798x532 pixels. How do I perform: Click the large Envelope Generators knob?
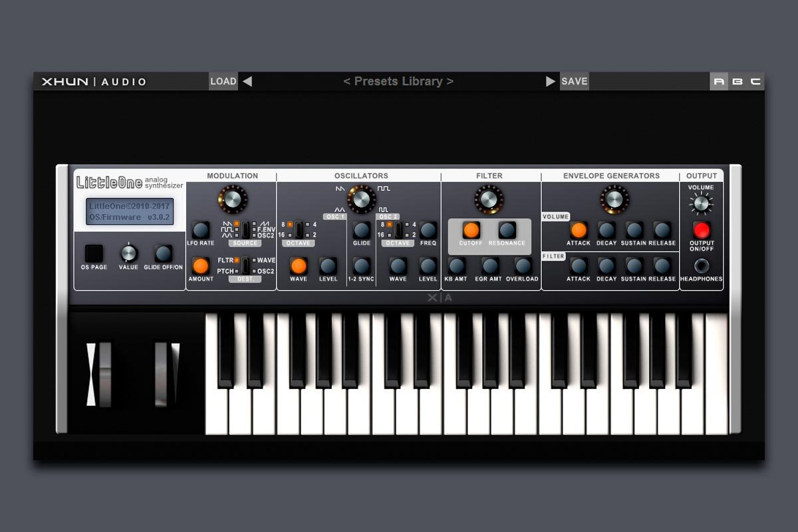[614, 199]
